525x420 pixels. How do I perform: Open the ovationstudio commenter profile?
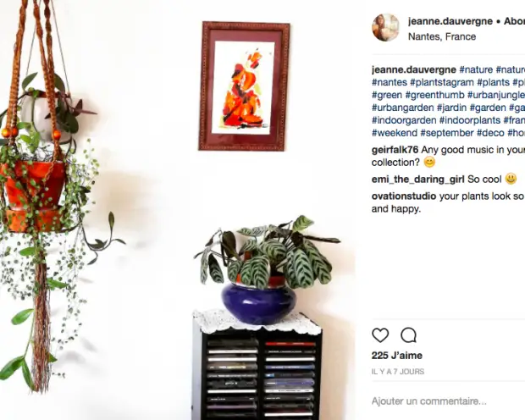(404, 196)
